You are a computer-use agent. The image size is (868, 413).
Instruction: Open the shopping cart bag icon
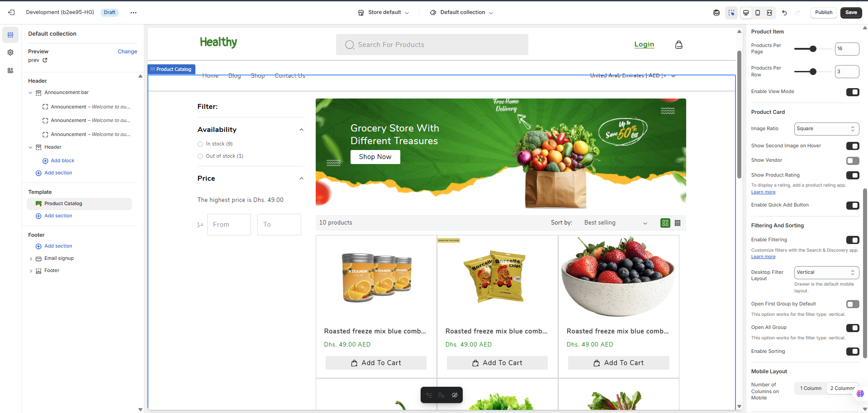click(678, 44)
